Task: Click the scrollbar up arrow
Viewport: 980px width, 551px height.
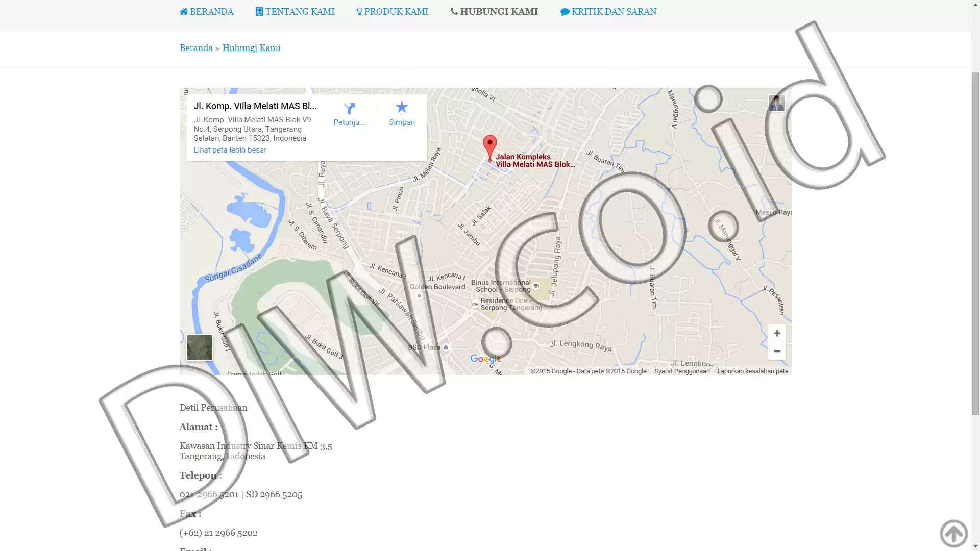Action: point(975,4)
